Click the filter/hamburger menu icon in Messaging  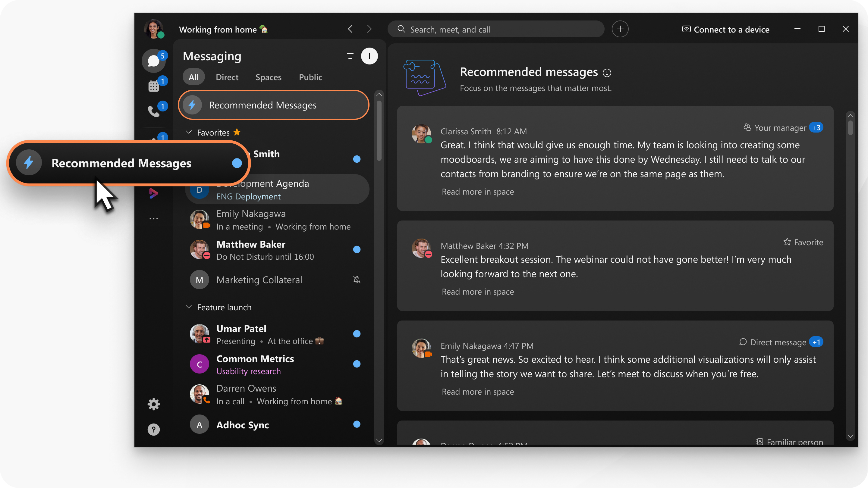click(350, 56)
